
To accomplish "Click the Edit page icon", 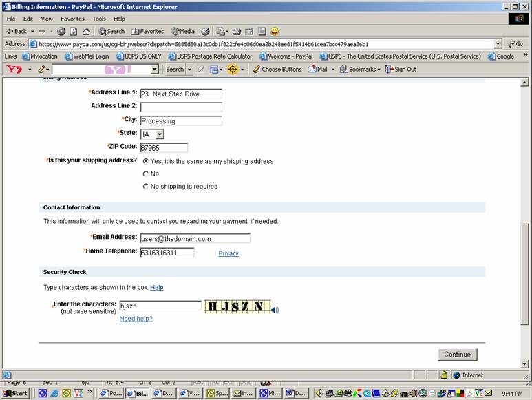I will coord(249,32).
